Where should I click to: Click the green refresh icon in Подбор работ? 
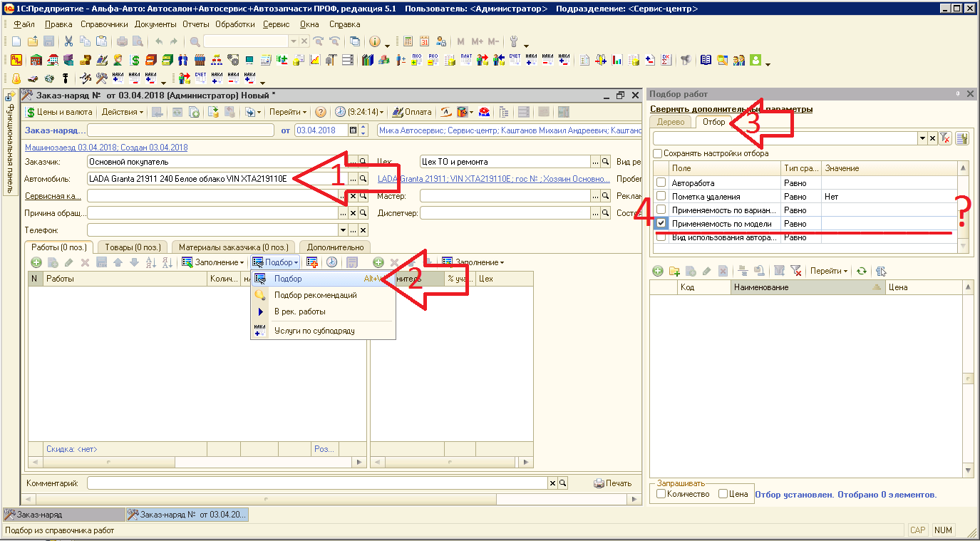coord(862,271)
